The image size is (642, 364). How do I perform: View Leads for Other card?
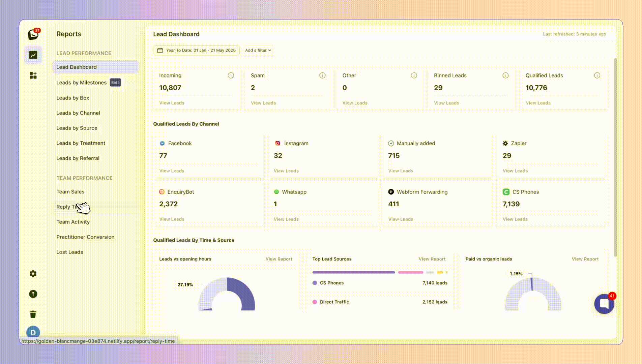pos(355,103)
